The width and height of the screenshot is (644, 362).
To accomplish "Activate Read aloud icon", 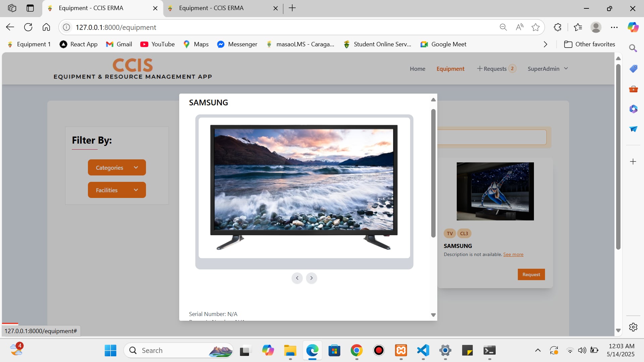I will click(519, 27).
